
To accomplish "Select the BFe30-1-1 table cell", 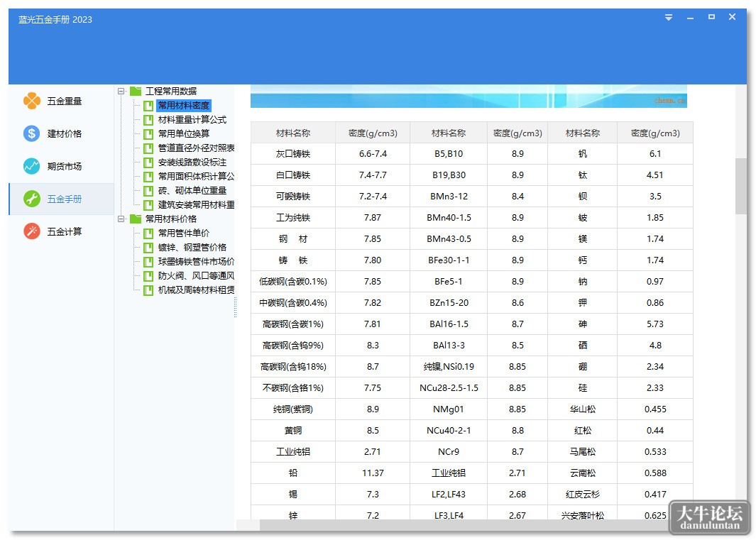I will coord(449,260).
